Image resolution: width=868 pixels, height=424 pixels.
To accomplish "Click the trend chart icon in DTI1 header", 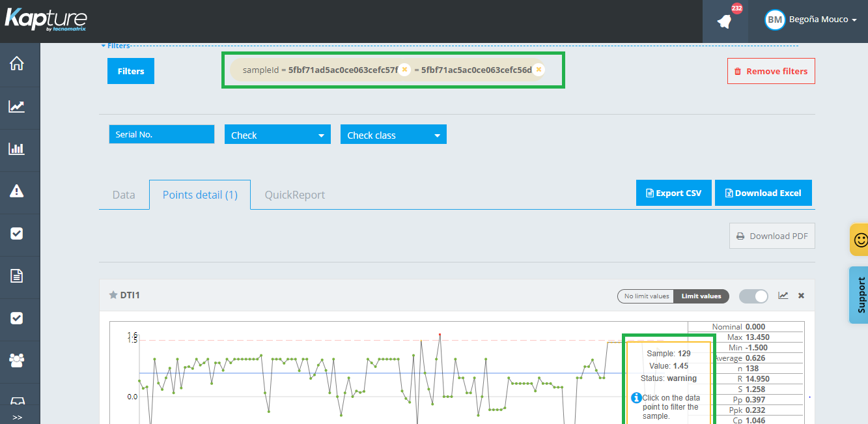I will [x=783, y=295].
